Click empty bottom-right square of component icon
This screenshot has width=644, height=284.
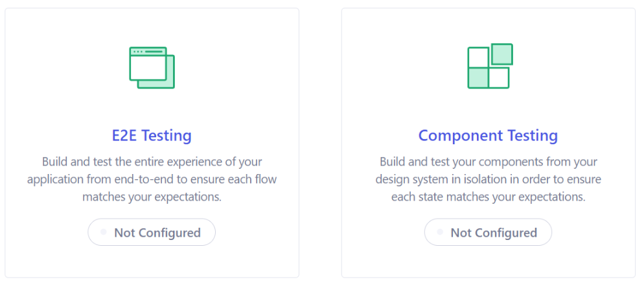tap(499, 78)
